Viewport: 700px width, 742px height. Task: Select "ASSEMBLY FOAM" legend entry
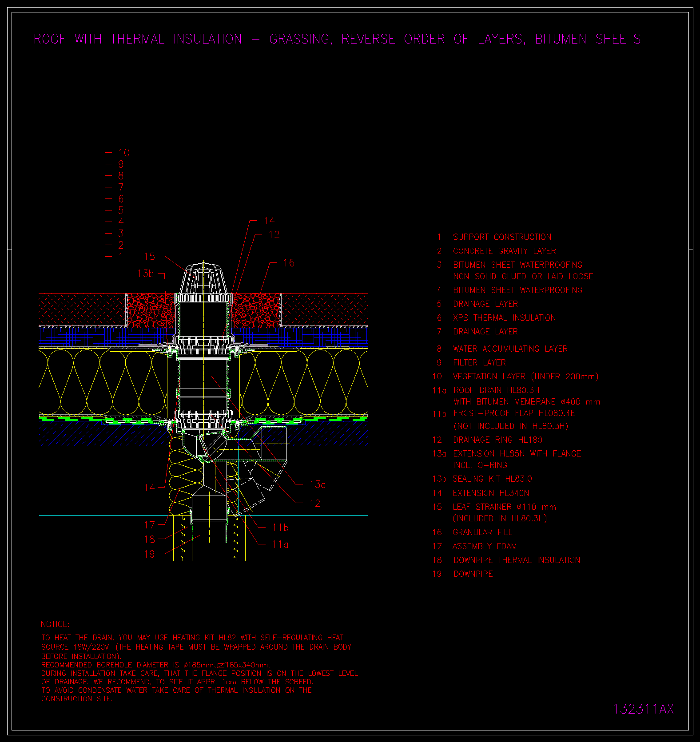pos(485,546)
